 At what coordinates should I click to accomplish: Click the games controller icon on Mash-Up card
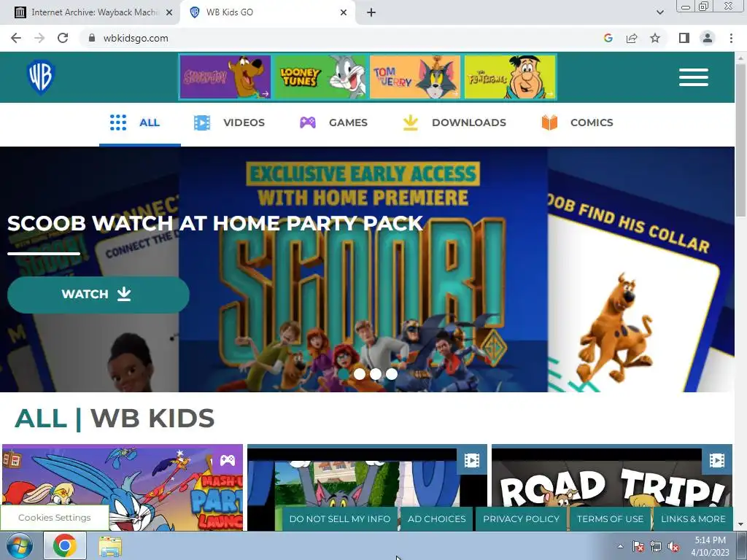[228, 461]
